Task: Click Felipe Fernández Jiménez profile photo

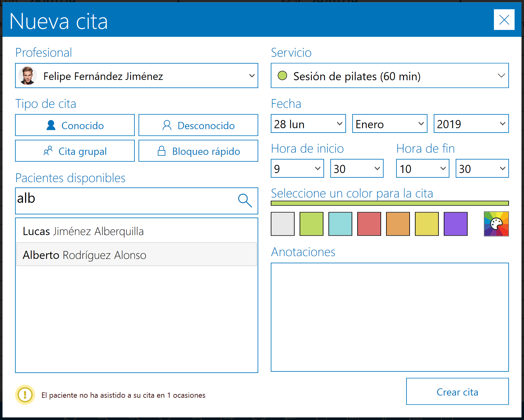Action: coord(28,76)
